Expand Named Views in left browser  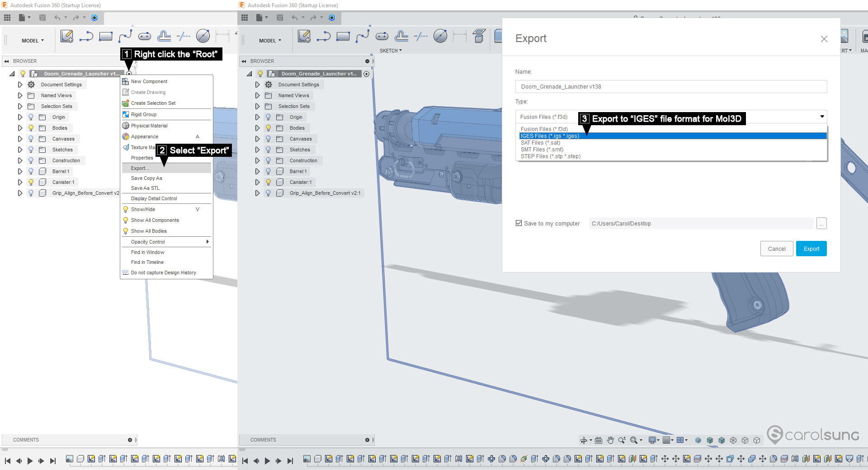click(20, 95)
